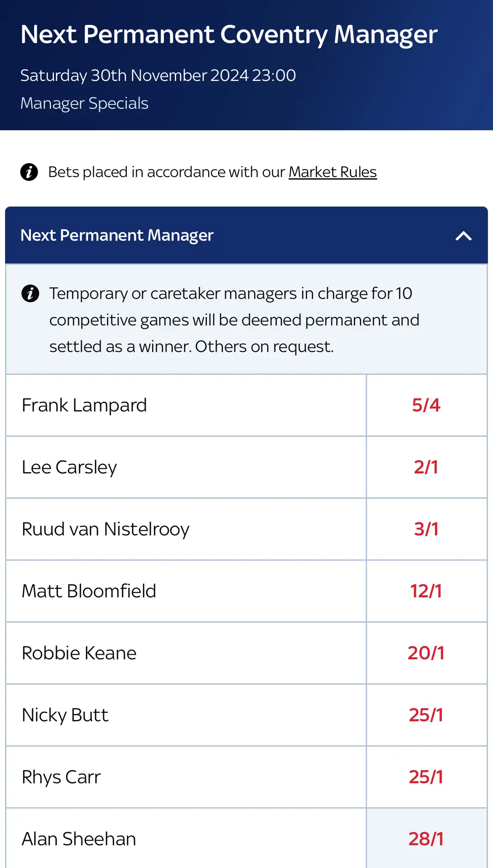This screenshot has height=868, width=493.
Task: Click the Manager Specials category link
Action: 84,103
